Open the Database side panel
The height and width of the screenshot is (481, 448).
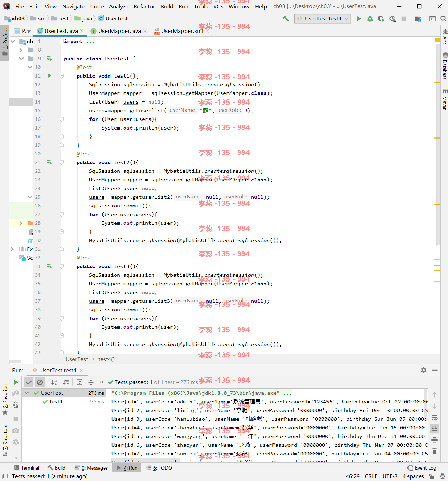[x=445, y=66]
